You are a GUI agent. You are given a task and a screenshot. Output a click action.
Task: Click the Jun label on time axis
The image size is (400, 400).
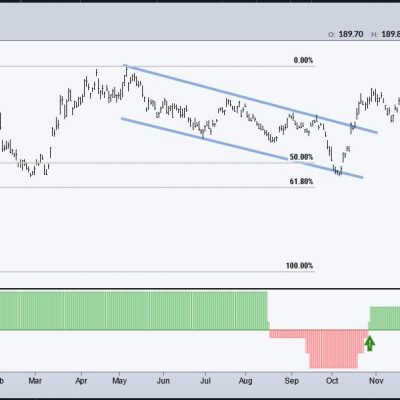163,381
